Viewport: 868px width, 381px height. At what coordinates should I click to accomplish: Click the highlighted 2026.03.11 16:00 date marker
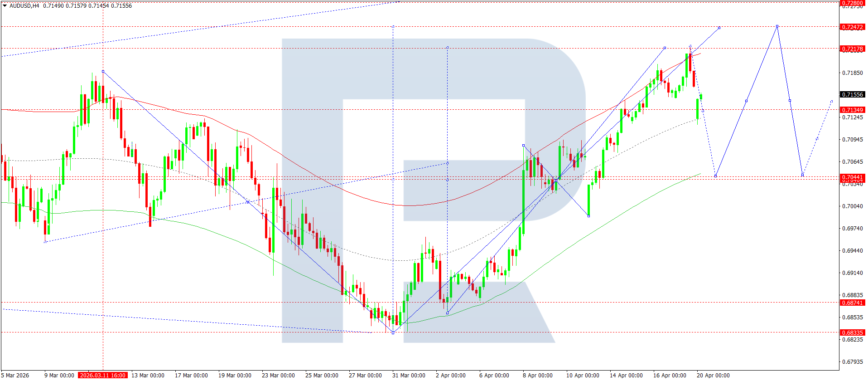(x=103, y=375)
